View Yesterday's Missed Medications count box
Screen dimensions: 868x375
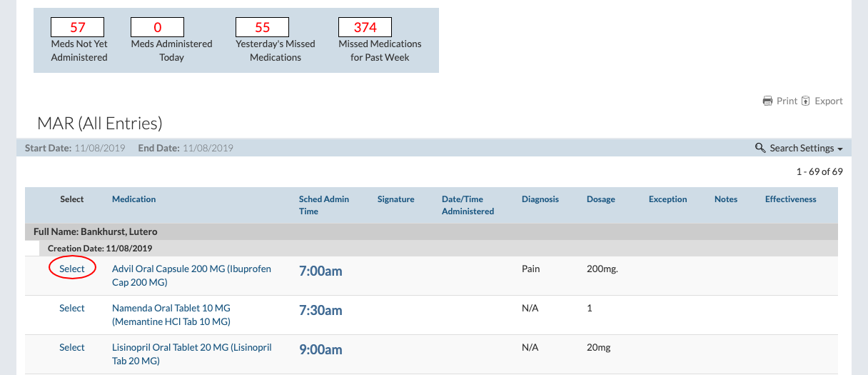coord(262,28)
